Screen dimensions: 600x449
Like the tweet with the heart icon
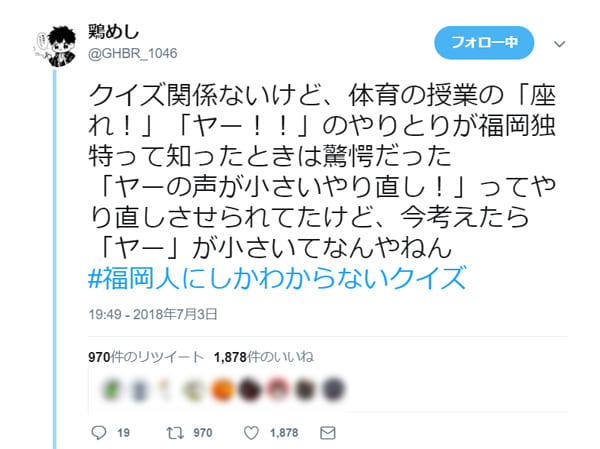click(x=251, y=433)
